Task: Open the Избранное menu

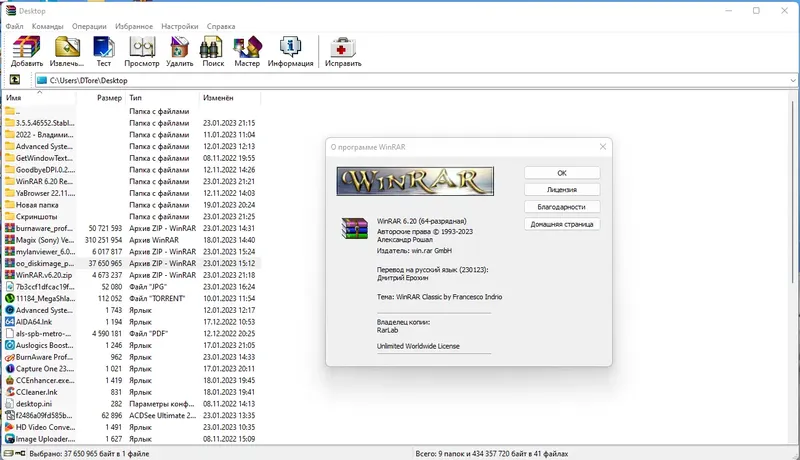Action: coord(134,26)
